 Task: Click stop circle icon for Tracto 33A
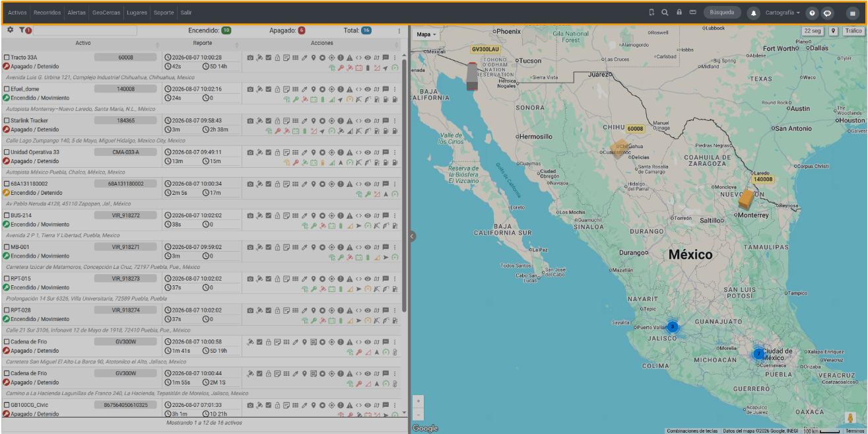tap(323, 57)
